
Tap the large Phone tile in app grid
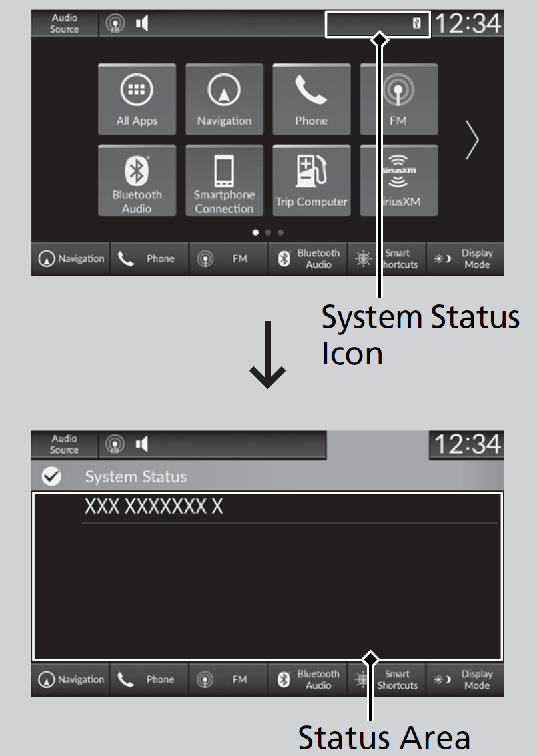click(311, 99)
